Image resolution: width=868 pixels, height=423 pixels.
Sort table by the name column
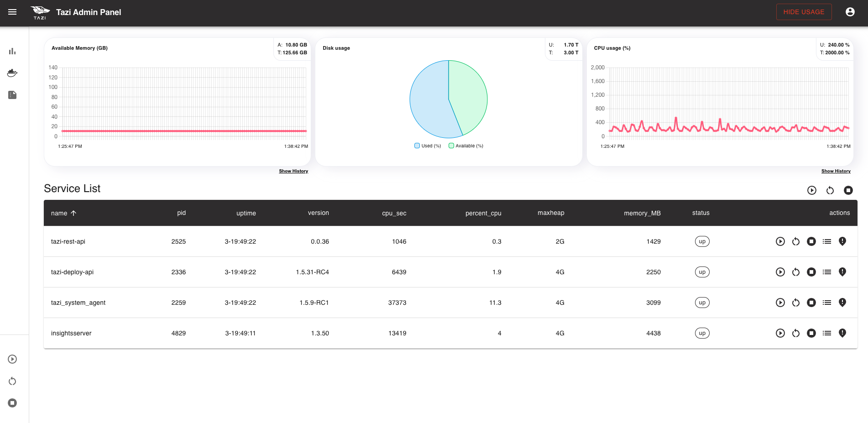click(x=63, y=213)
